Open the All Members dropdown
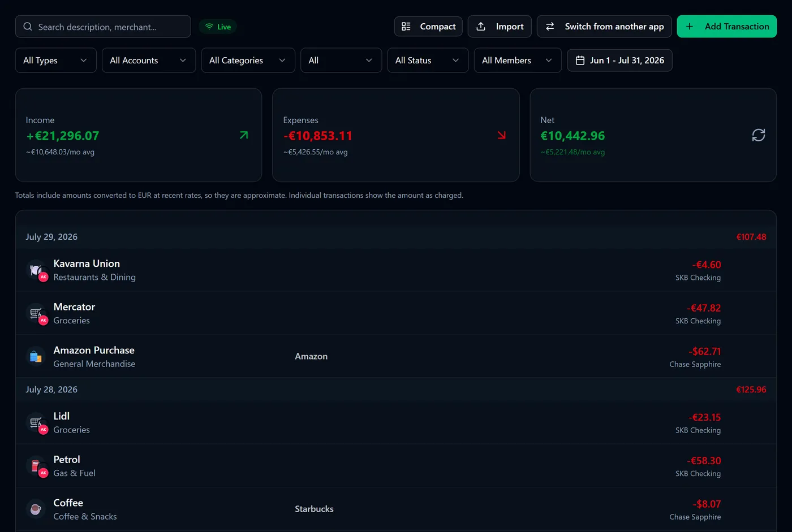The height and width of the screenshot is (532, 792). point(518,60)
